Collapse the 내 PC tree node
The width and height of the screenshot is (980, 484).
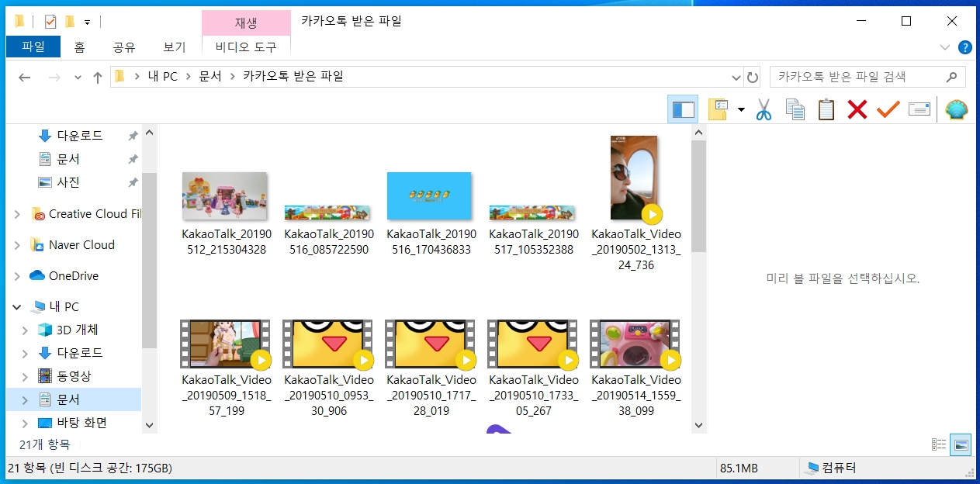17,307
